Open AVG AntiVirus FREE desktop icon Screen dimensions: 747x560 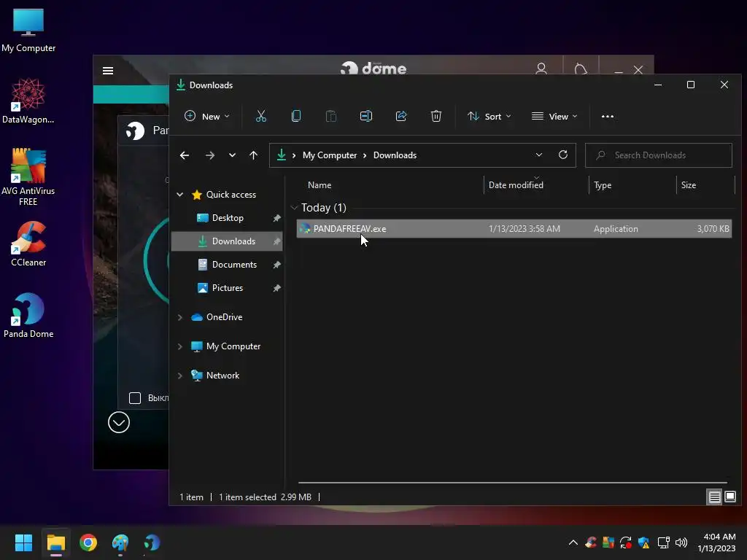pyautogui.click(x=28, y=176)
